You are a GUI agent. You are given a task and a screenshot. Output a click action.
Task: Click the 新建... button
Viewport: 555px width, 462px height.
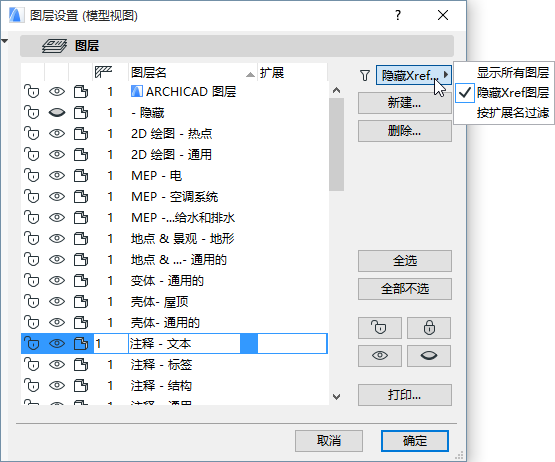405,103
